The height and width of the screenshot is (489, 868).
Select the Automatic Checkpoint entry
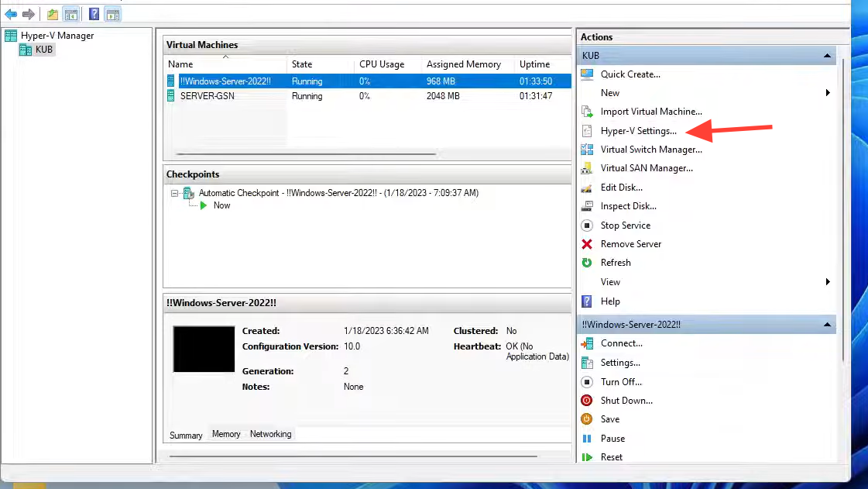[338, 193]
